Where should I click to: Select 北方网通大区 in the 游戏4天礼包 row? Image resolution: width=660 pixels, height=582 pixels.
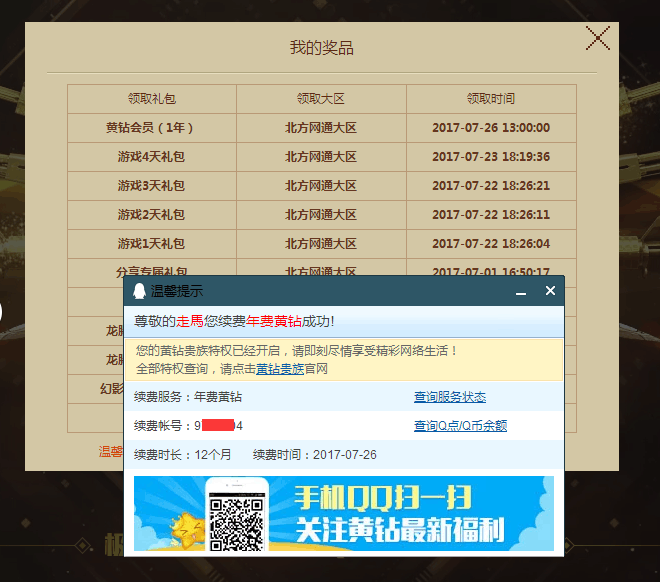pyautogui.click(x=321, y=157)
